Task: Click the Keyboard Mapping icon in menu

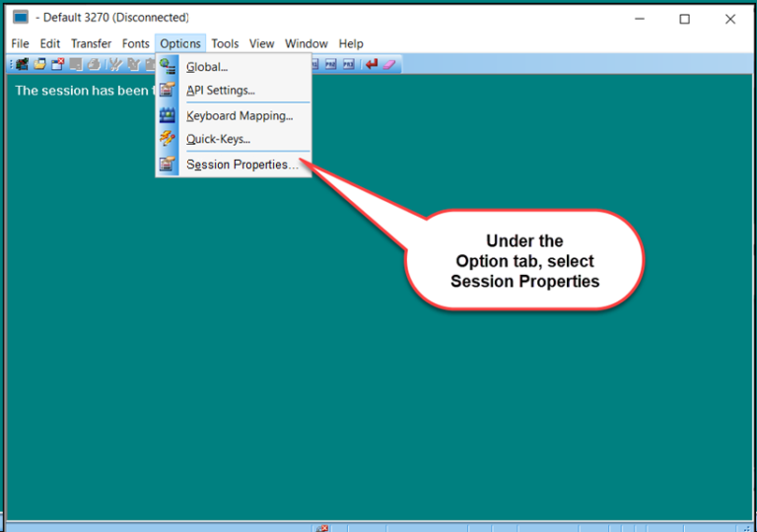Action: [x=167, y=115]
